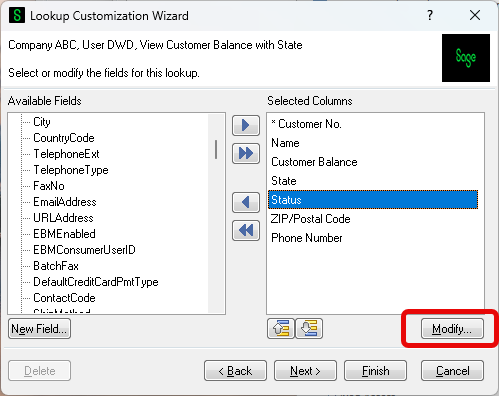
Task: Add all fields with double right arrow
Action: click(x=246, y=153)
